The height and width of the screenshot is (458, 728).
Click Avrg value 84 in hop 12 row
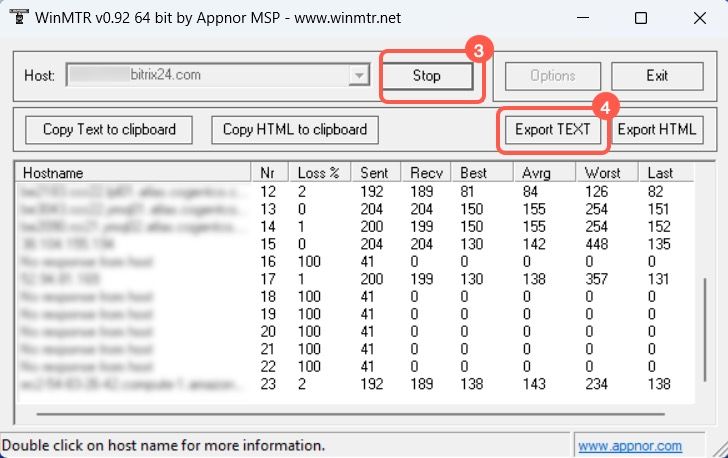coord(530,191)
